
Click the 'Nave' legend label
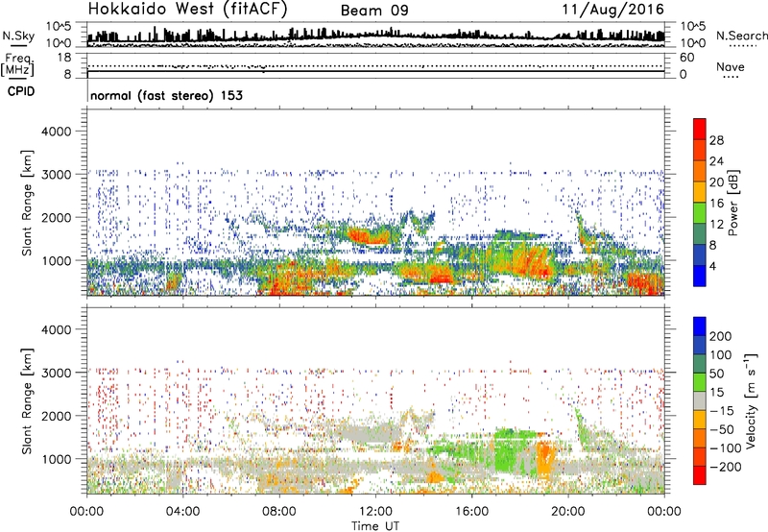[x=730, y=66]
